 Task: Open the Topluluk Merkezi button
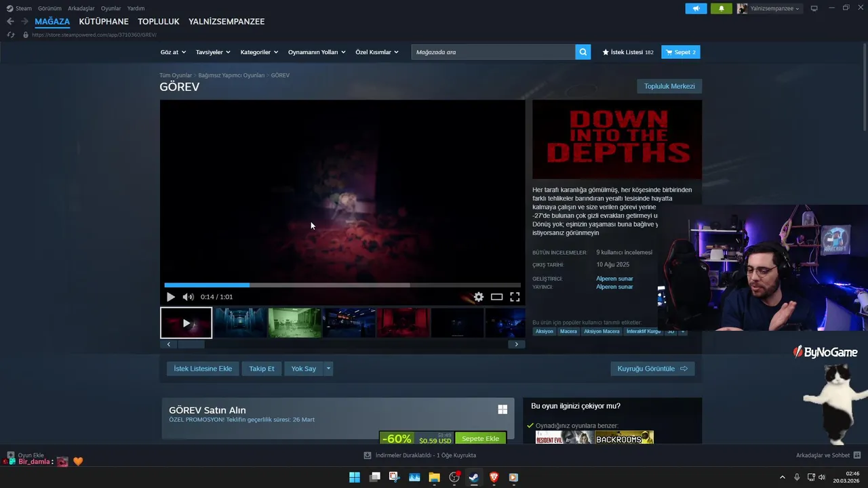coord(669,86)
